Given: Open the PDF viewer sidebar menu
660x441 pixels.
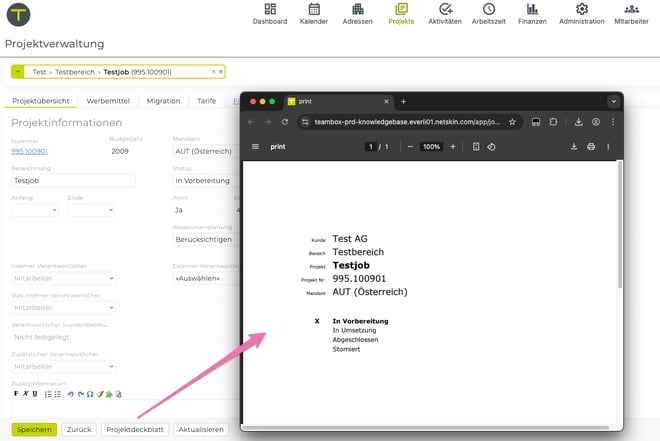Looking at the screenshot, I should (255, 146).
